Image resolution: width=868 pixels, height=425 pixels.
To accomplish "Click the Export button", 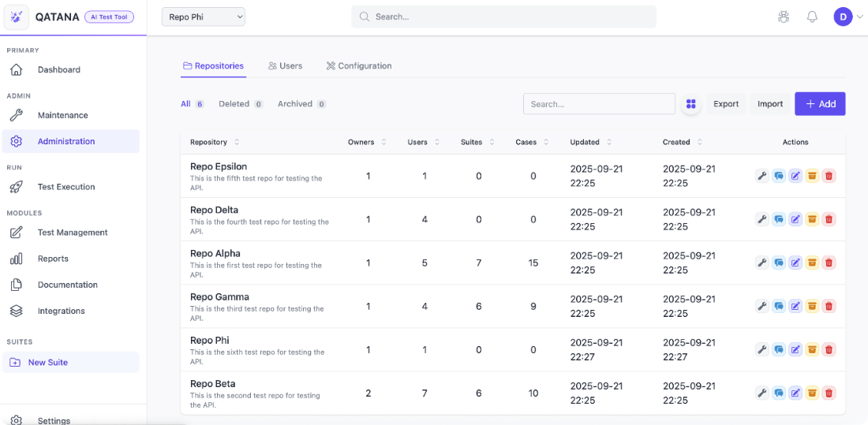I will 726,104.
